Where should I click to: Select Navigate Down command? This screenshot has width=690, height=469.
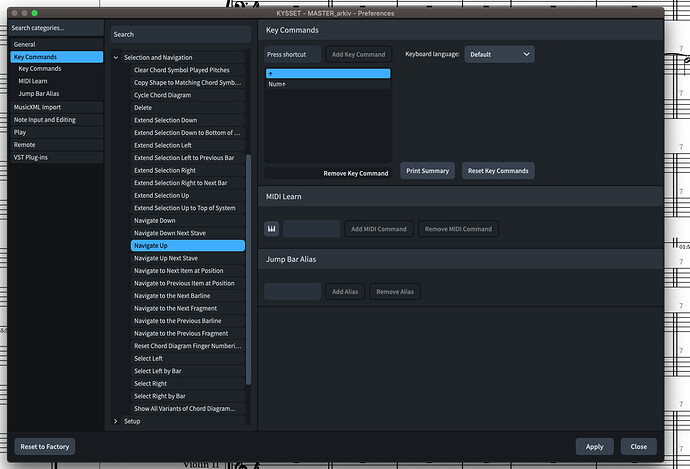[x=188, y=220]
